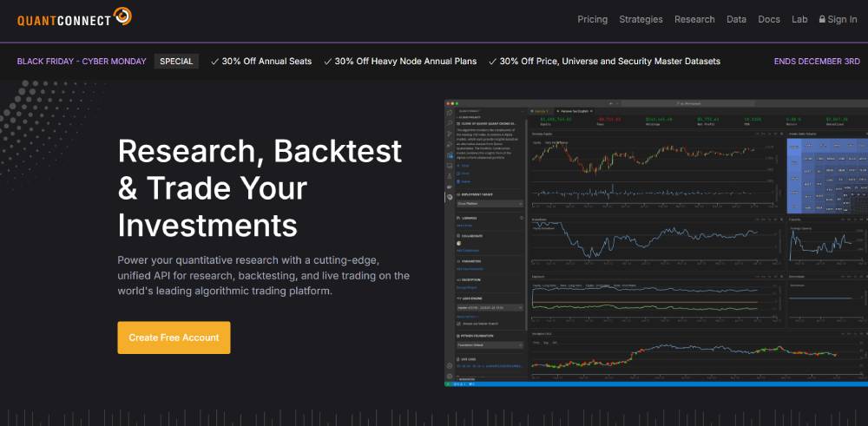Click the Black Friday - Cyber Monday text
Image resolution: width=868 pixels, height=426 pixels.
coord(82,62)
